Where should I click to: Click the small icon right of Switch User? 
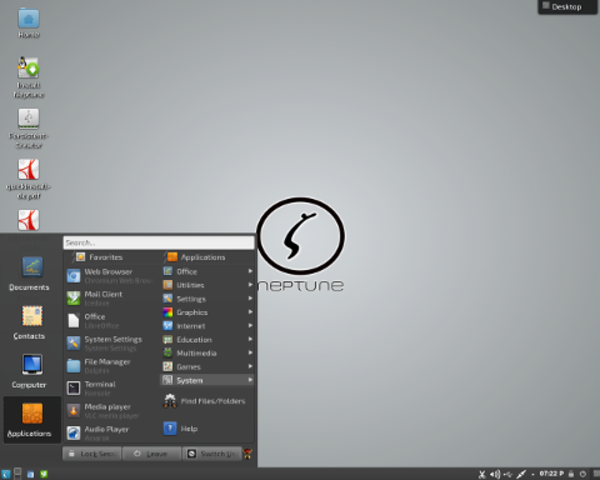248,454
